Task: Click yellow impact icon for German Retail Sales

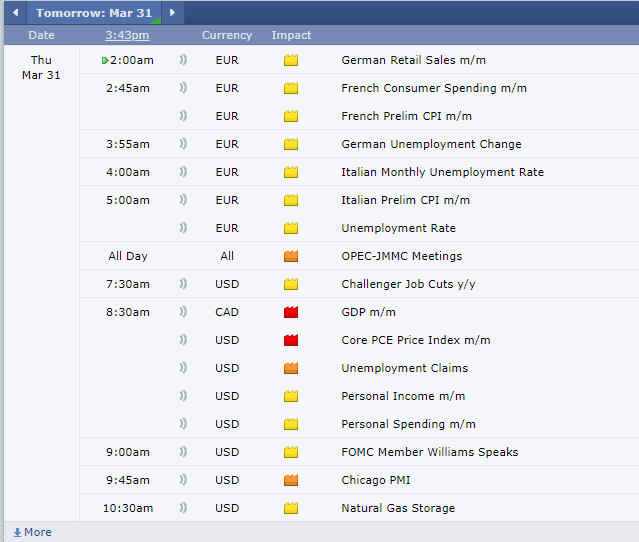Action: click(x=291, y=60)
